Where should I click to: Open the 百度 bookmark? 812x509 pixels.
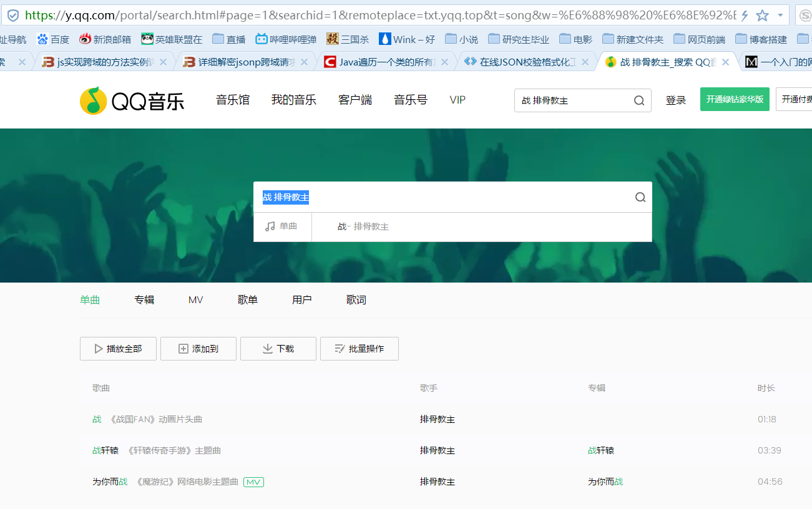pos(53,39)
